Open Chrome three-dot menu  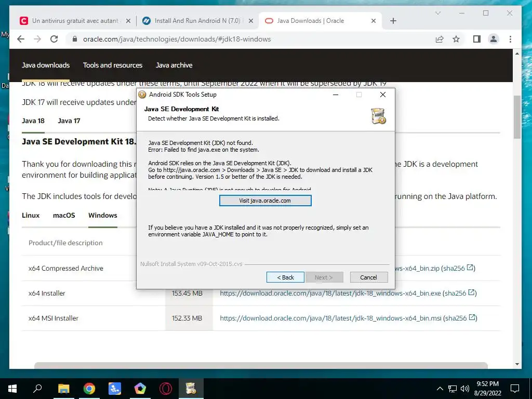(510, 39)
